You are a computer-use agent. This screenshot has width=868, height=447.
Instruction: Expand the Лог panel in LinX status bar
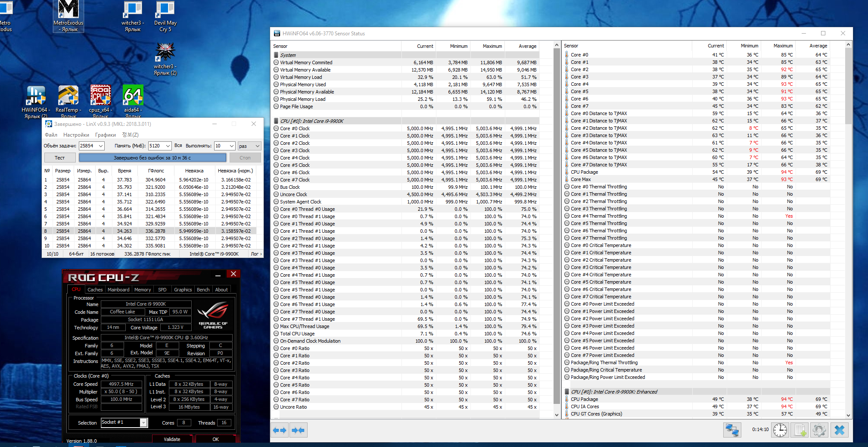point(256,254)
